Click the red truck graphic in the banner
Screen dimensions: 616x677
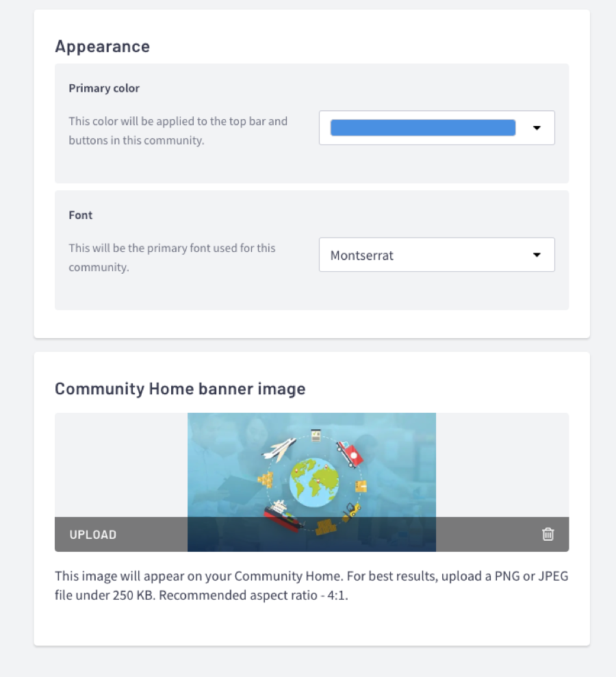point(349,453)
